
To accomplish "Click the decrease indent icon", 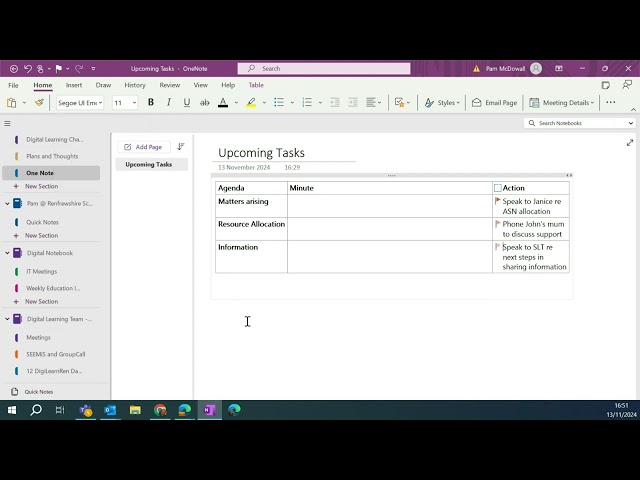I will (x=335, y=102).
